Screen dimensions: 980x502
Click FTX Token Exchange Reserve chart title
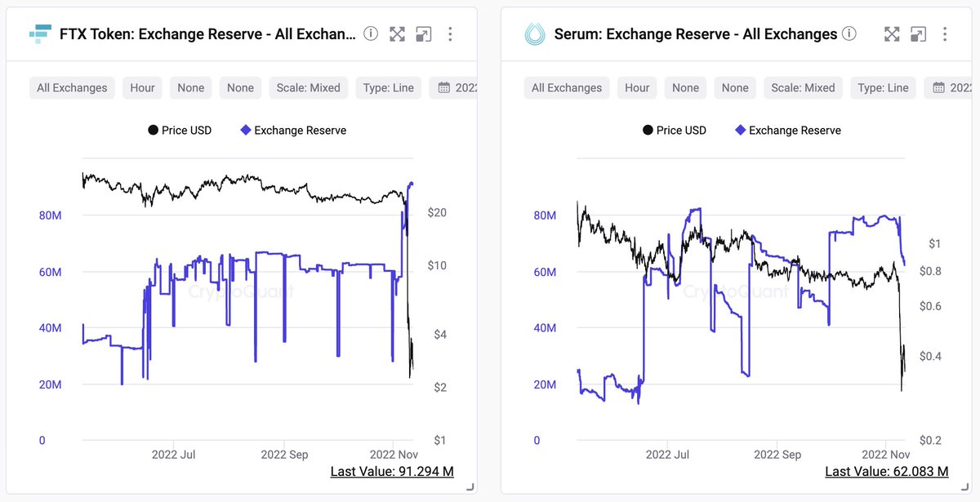point(207,33)
